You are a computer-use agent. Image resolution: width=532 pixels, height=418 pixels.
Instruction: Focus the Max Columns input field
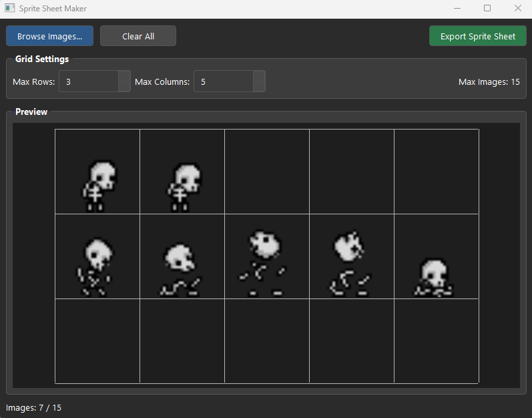[224, 81]
